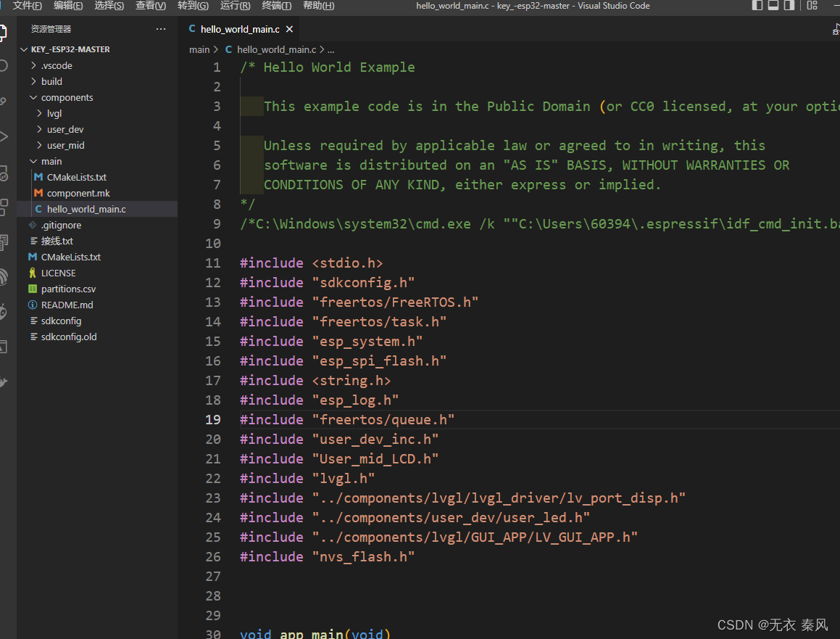Place cursor on #include "sdkconfig.h" line
The height and width of the screenshot is (639, 840).
coord(328,283)
